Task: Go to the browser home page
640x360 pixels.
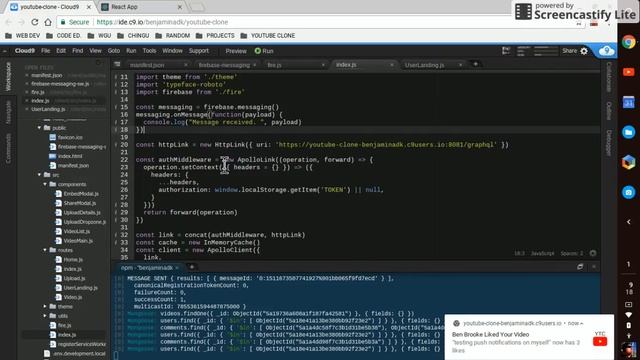Action: point(48,22)
